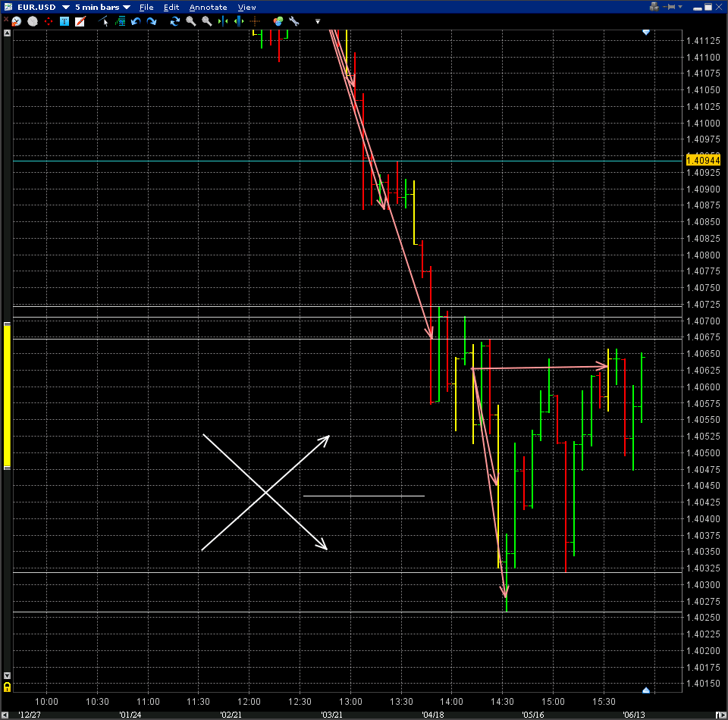Refresh the chart data

click(x=174, y=21)
